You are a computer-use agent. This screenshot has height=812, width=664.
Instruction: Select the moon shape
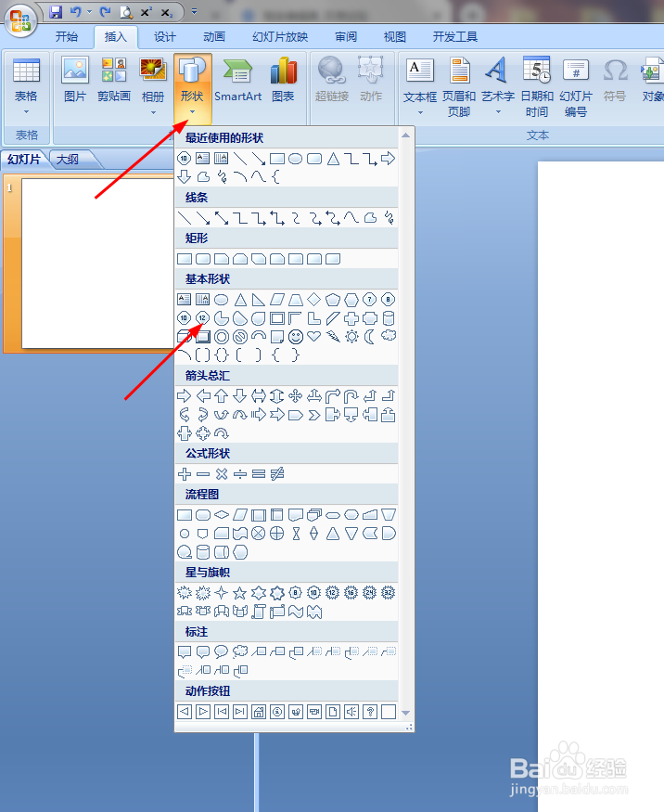tap(369, 337)
